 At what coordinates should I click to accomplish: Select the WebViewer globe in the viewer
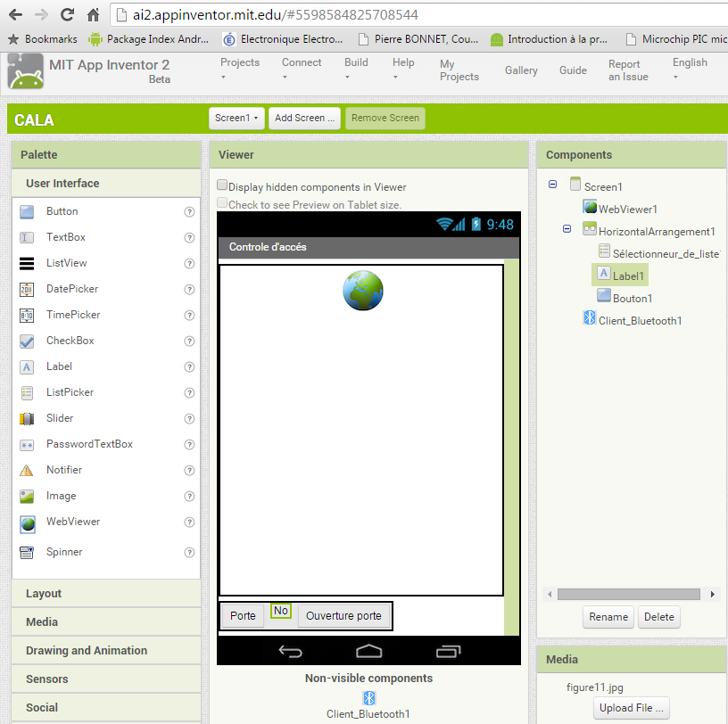click(362, 291)
